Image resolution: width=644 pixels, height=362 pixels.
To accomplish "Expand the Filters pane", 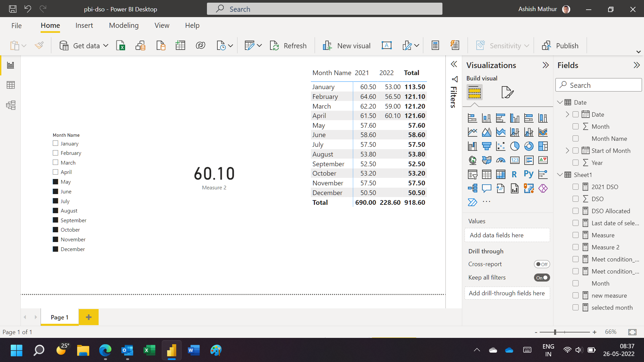I will point(454,64).
